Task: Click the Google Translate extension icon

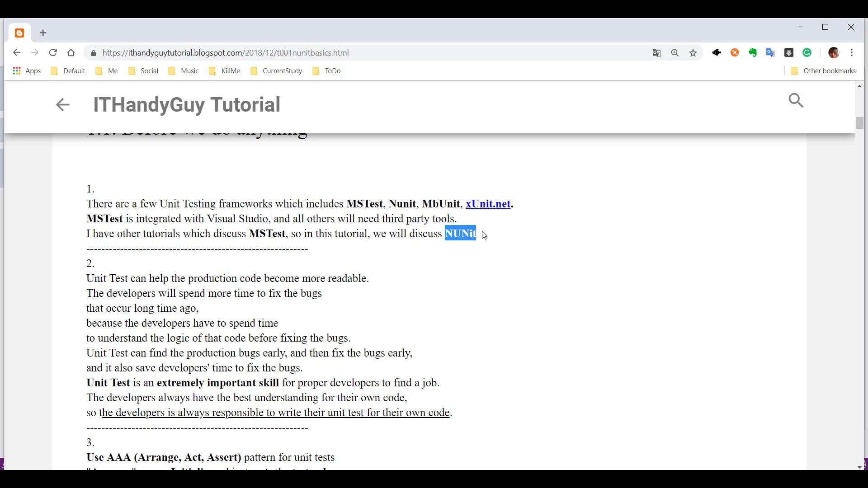Action: (x=771, y=53)
